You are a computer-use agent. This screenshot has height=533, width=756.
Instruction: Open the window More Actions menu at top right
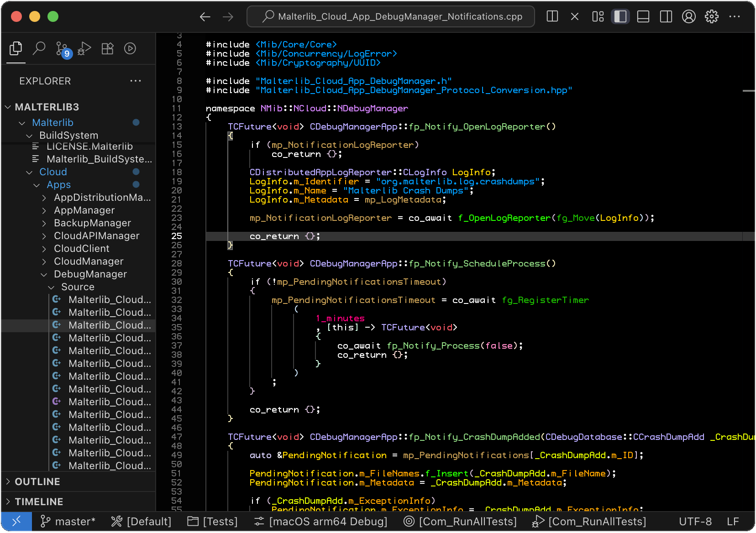pyautogui.click(x=735, y=16)
